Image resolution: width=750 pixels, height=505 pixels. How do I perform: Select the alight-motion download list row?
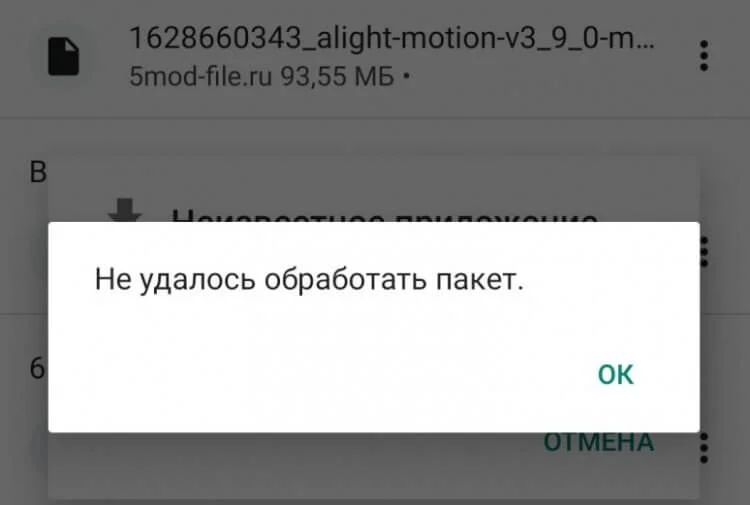click(375, 57)
